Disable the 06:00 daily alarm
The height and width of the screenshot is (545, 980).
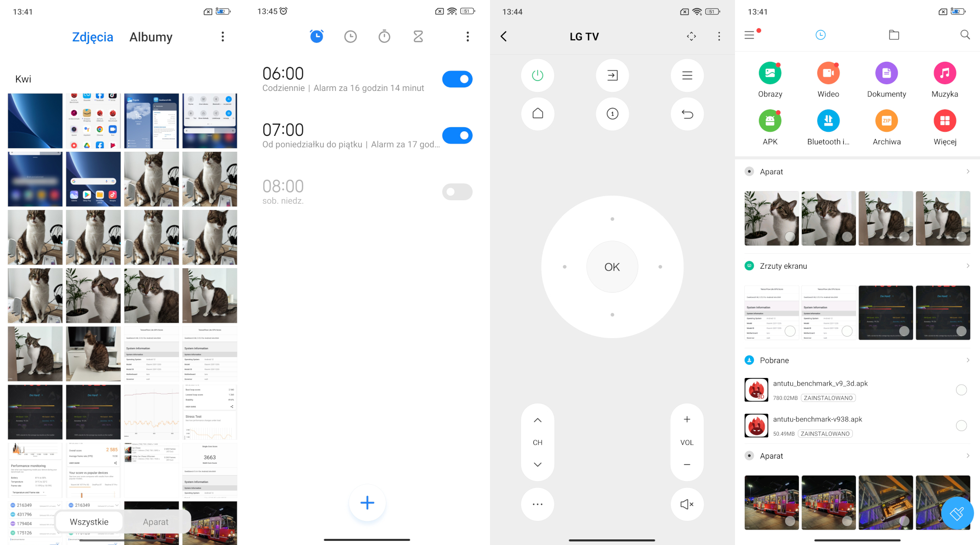(457, 79)
